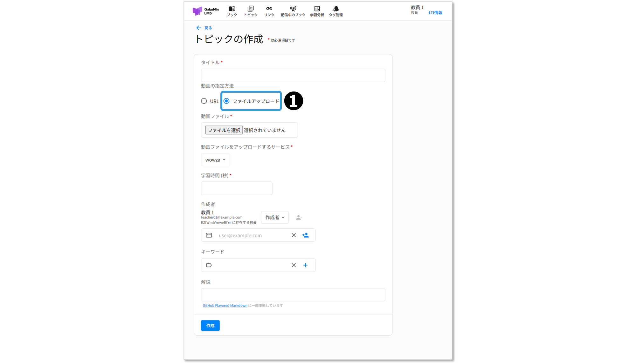The width and height of the screenshot is (636, 364).
Task: Open the GitHub Flavored Markdown link
Action: [225, 306]
